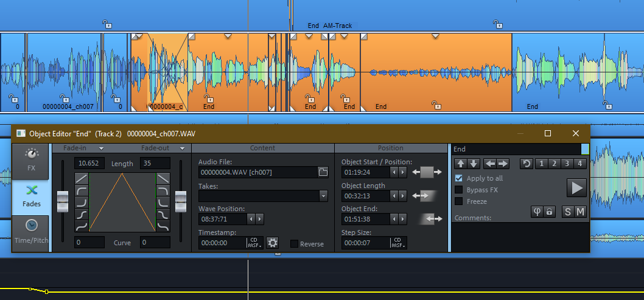
Task: Select snapshot button 2
Action: [x=554, y=164]
